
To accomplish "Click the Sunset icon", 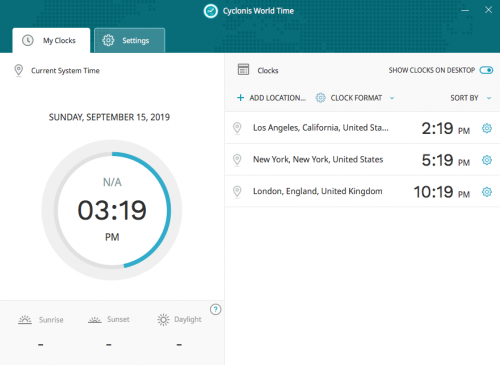I will point(95,320).
